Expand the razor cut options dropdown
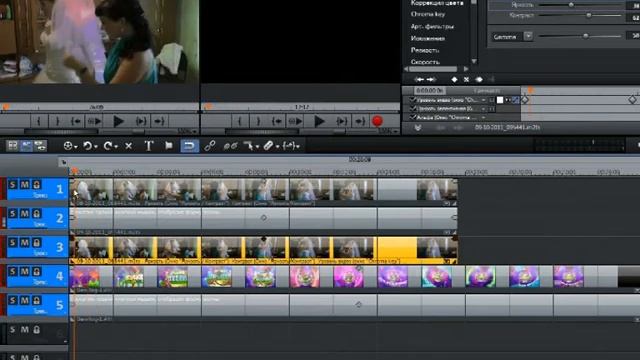The width and height of the screenshot is (640, 360). pyautogui.click(x=278, y=147)
